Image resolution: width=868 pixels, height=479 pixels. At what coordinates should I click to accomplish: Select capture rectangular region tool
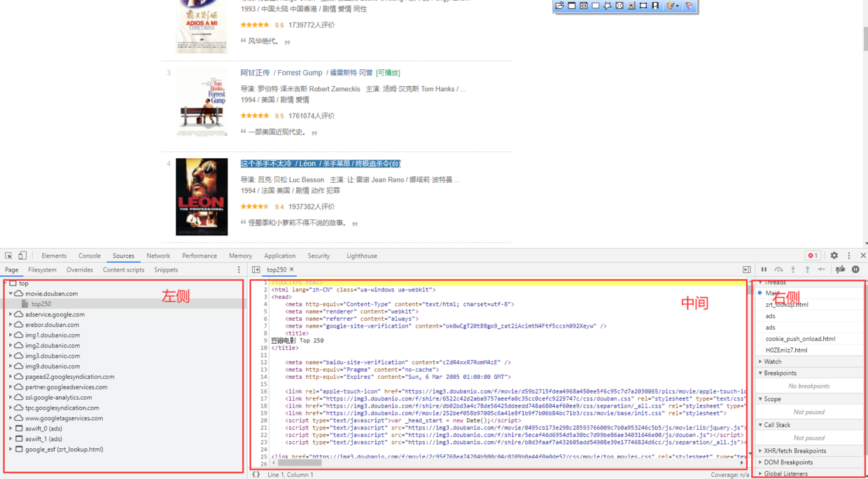click(x=596, y=6)
